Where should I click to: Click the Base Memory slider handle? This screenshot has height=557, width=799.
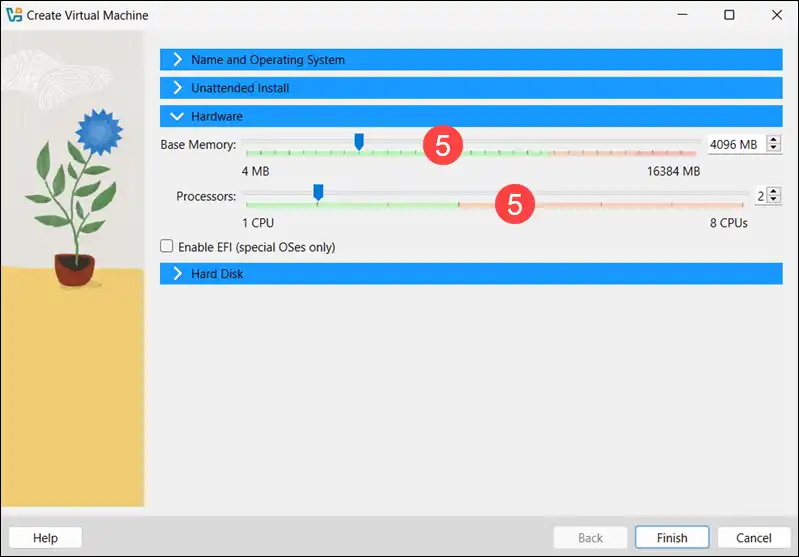point(359,143)
